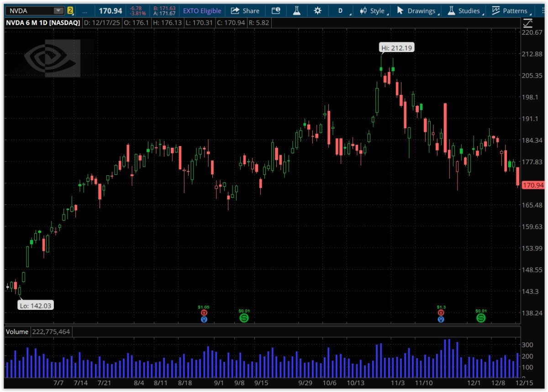548x392 pixels.
Task: Open symbol selector dropdown arrow beside NVDA
Action: point(58,11)
